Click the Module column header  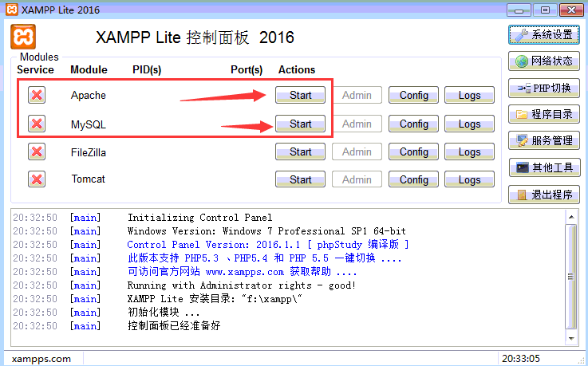(x=89, y=69)
